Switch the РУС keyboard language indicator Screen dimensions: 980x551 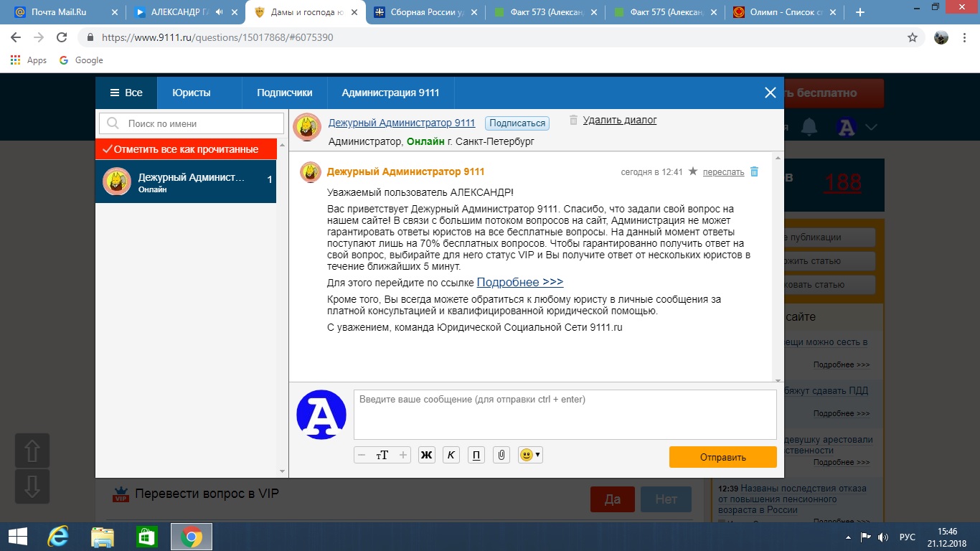[x=908, y=537]
